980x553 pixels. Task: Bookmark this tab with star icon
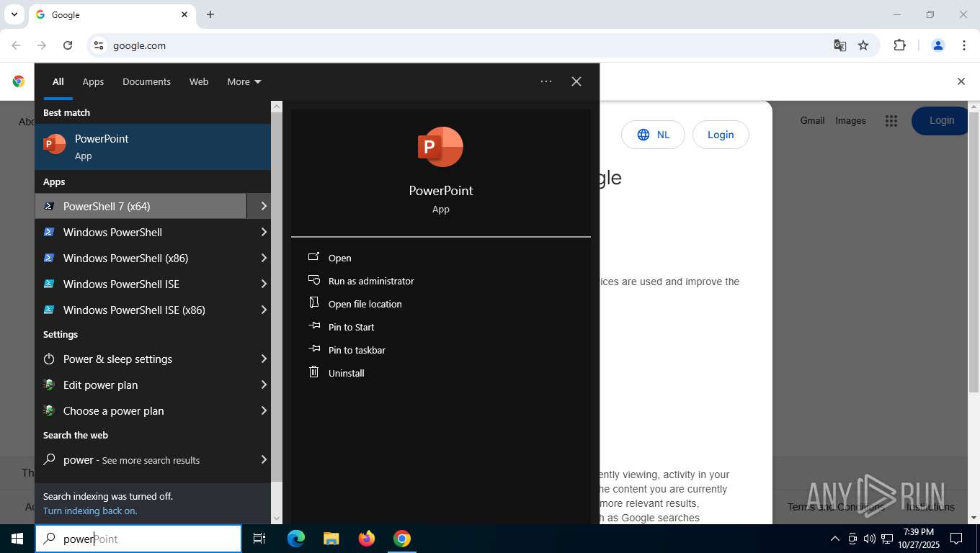point(863,45)
